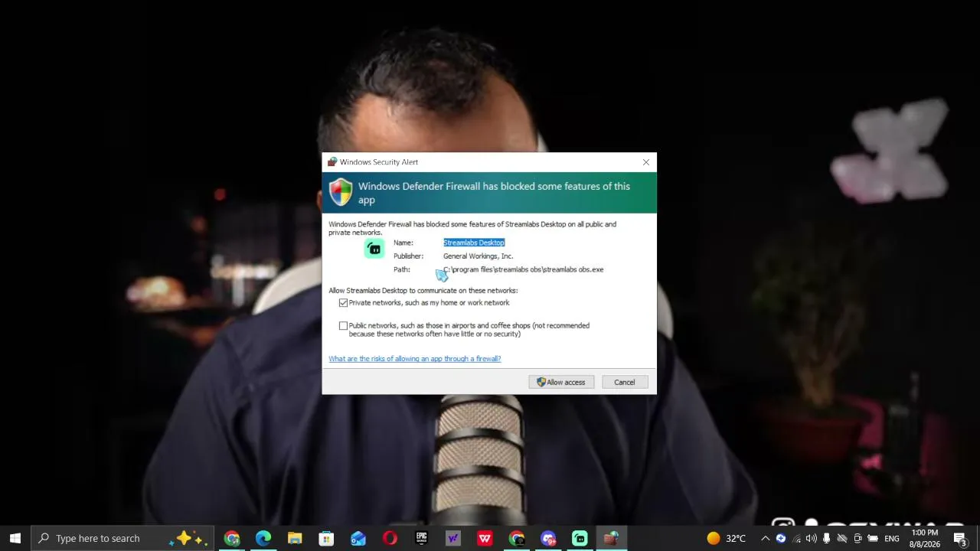Screen dimensions: 980x551
Task: Close the Windows Security Alert dialog
Action: click(x=646, y=162)
